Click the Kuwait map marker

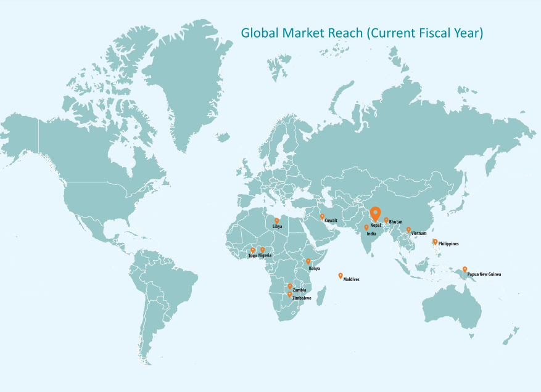click(322, 216)
